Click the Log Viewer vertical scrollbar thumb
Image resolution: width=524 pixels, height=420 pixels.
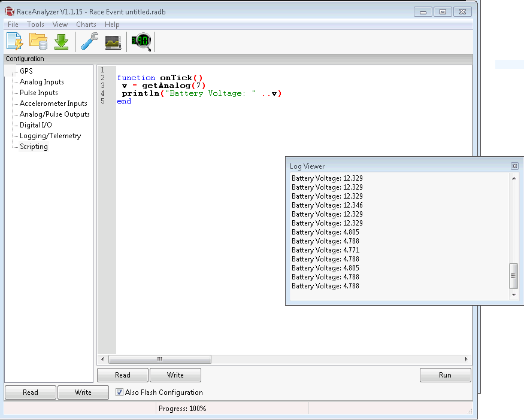click(513, 276)
